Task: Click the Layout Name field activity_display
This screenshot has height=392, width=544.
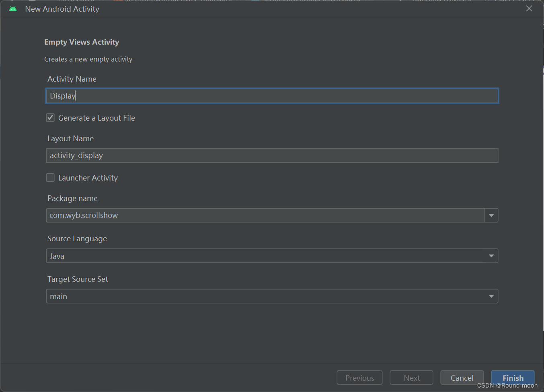Action: pyautogui.click(x=272, y=156)
